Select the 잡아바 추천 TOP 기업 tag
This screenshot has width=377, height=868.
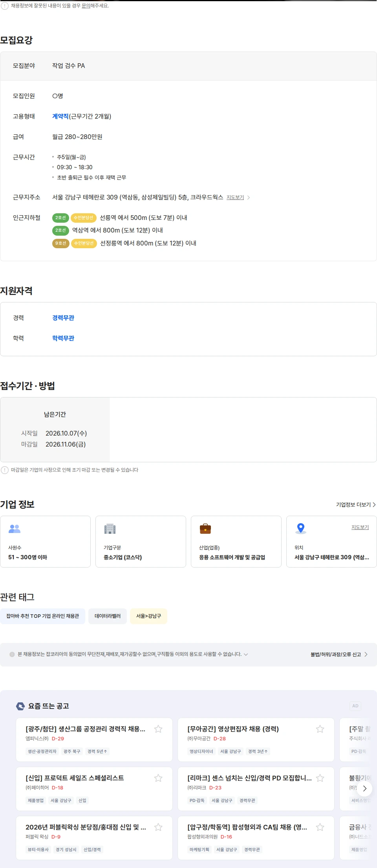pos(42,616)
